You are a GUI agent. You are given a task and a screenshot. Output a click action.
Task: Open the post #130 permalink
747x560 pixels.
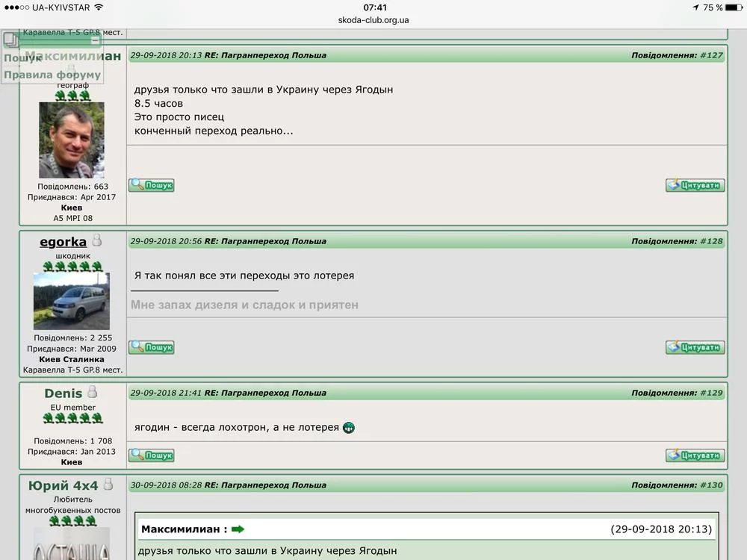(x=711, y=485)
